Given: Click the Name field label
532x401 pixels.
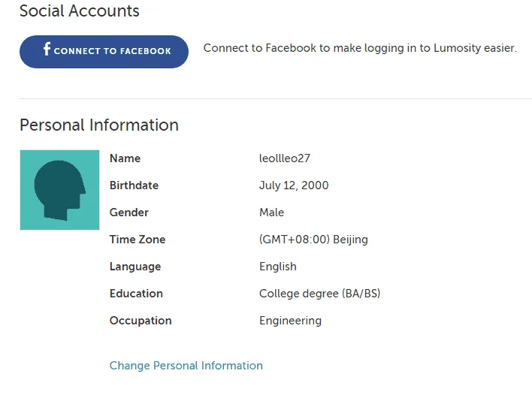Looking at the screenshot, I should click(125, 158).
